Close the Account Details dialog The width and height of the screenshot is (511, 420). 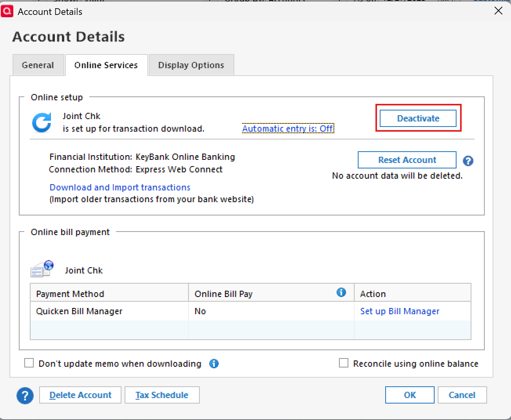coord(498,11)
